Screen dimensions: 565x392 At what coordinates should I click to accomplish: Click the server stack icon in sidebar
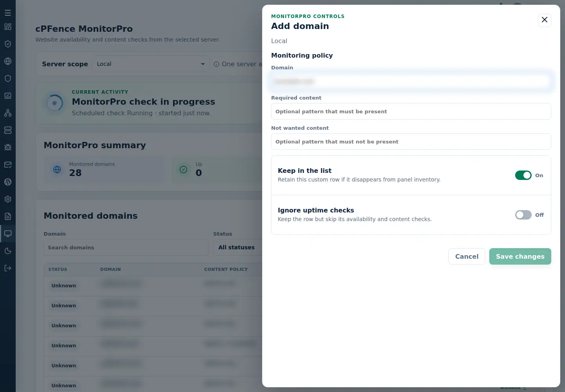coord(8,130)
